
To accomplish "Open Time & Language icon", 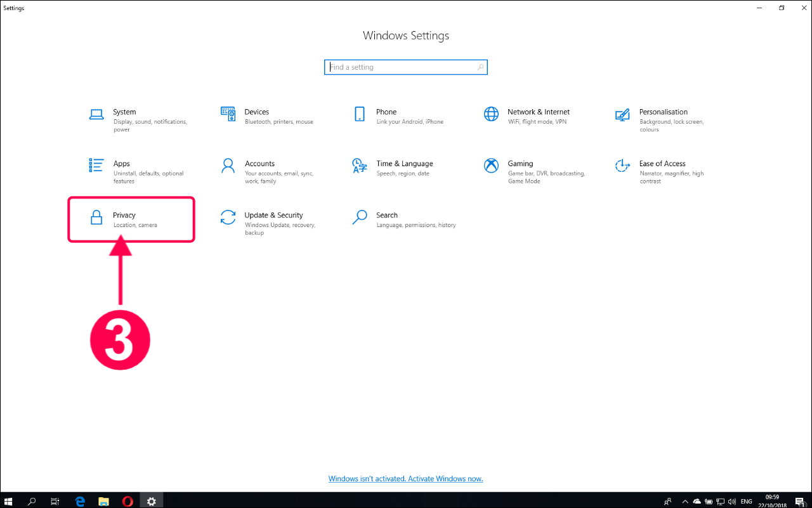I will pyautogui.click(x=360, y=166).
